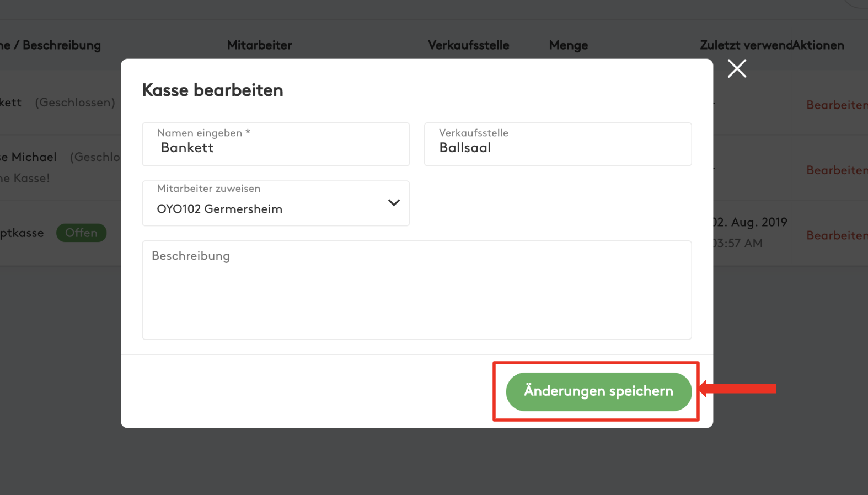The height and width of the screenshot is (495, 868).
Task: Edit the Verkaufsstelle field with Ballsaal
Action: [x=558, y=144]
